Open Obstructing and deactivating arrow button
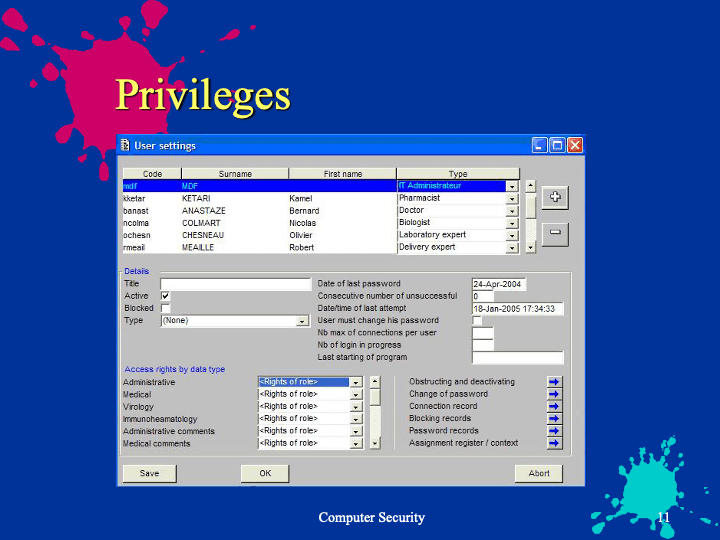 554,382
